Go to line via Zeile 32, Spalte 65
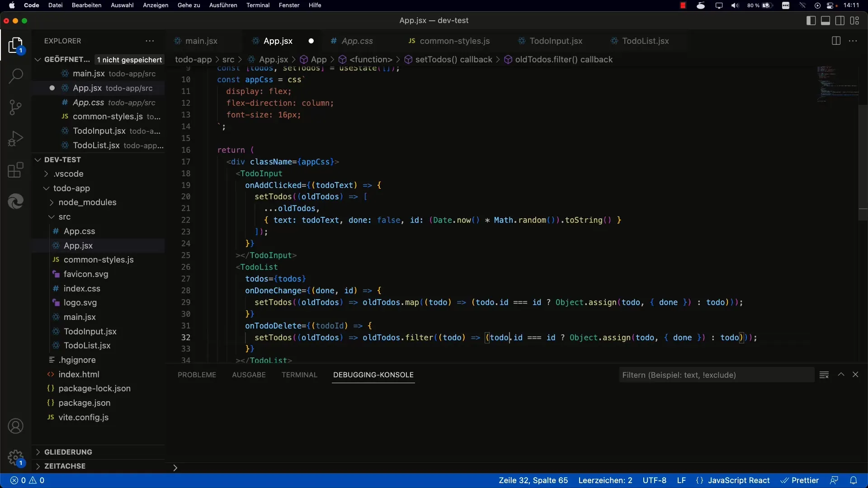Screen dimensions: 868x488 [533, 480]
